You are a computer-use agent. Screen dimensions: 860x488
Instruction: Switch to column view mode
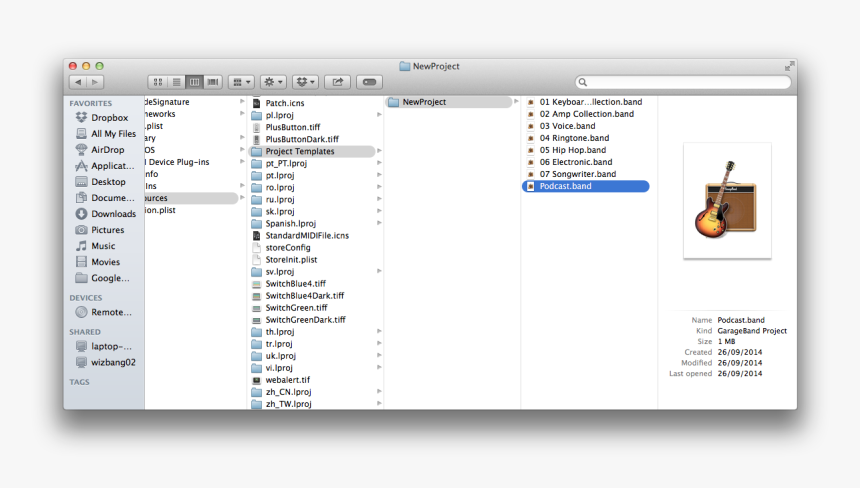(194, 82)
